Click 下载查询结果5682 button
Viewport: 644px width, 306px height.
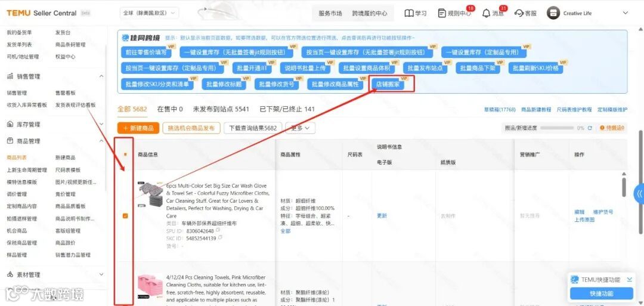[253, 128]
